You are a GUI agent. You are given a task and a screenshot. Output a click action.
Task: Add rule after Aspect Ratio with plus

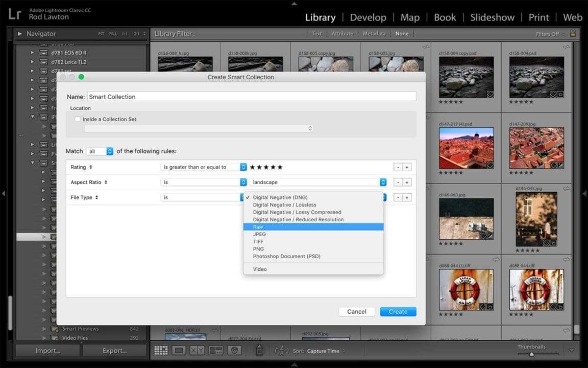(x=407, y=182)
